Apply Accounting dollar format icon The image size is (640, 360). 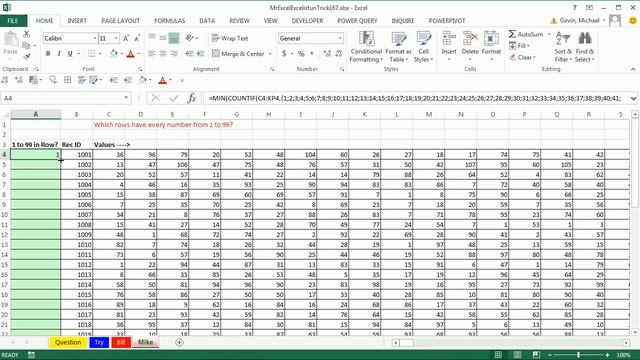click(284, 53)
